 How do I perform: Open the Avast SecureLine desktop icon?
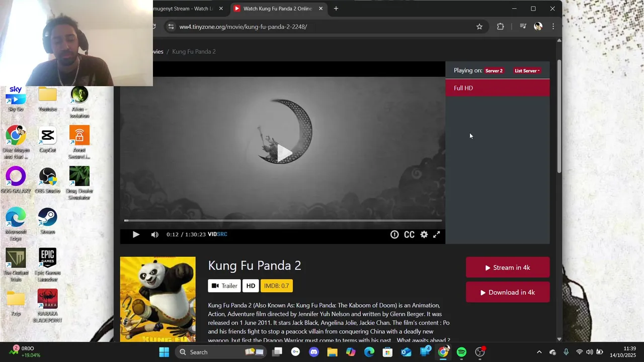pyautogui.click(x=79, y=143)
